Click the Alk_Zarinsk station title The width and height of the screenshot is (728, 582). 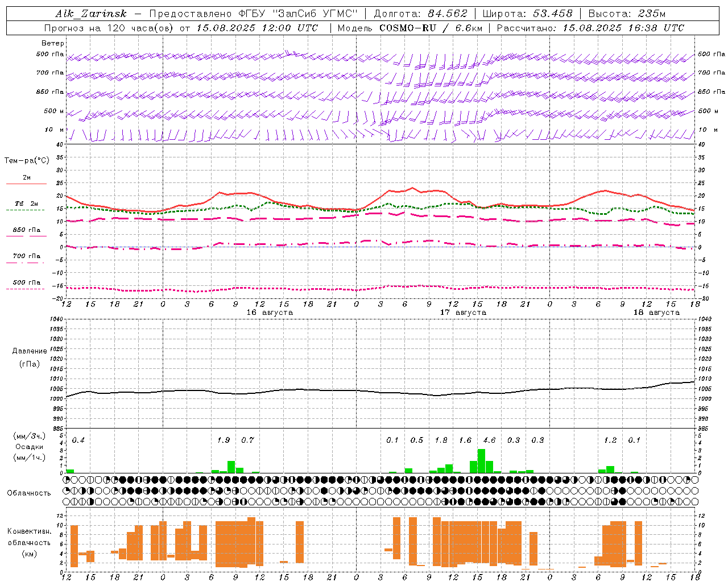(91, 14)
